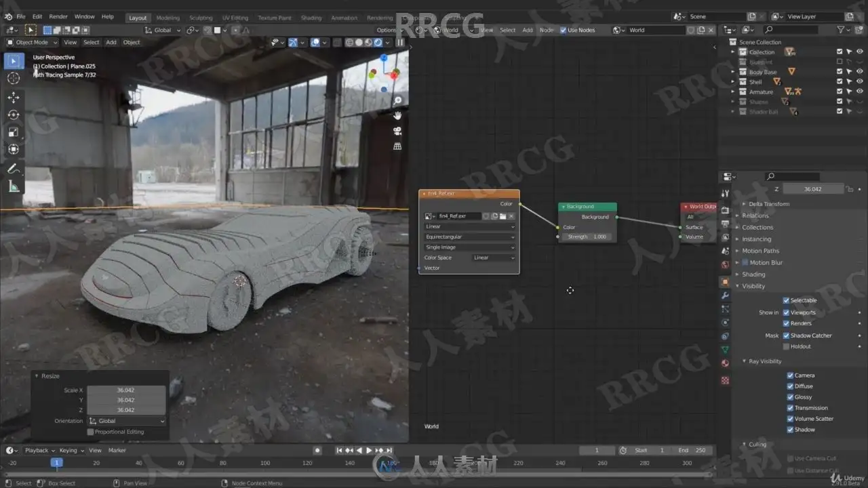Select the Scale tool in viewport toolbar

(14, 132)
